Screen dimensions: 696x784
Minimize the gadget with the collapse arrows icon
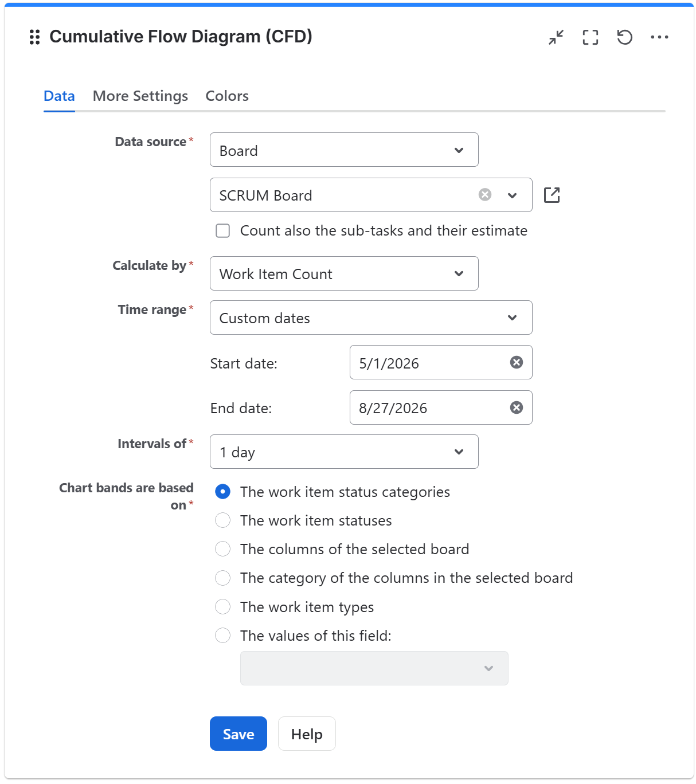(556, 37)
